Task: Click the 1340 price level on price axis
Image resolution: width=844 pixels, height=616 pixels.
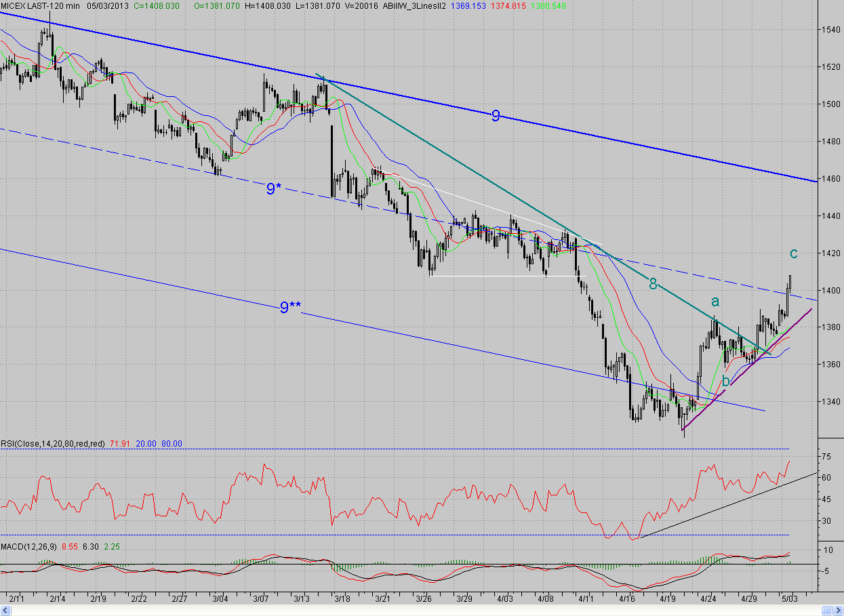Action: click(x=831, y=402)
